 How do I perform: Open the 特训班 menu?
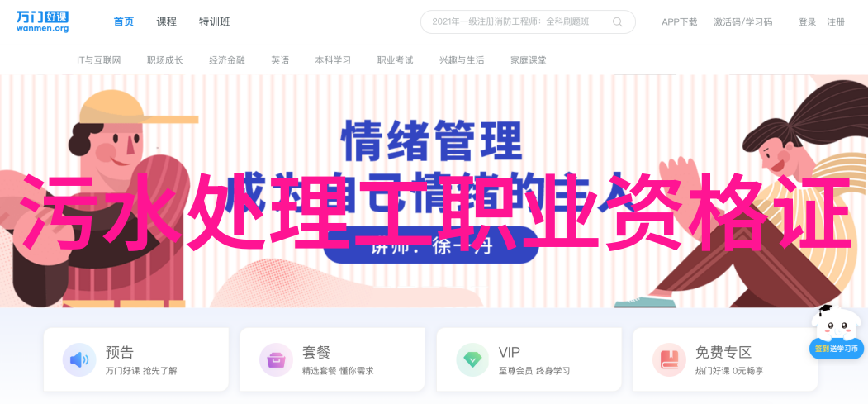215,22
